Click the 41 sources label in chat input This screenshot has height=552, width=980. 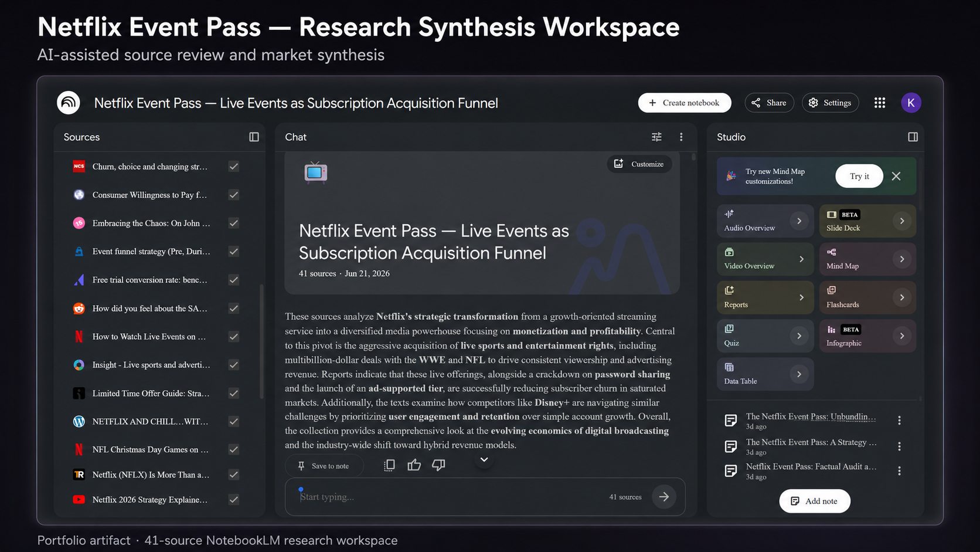[x=625, y=497]
